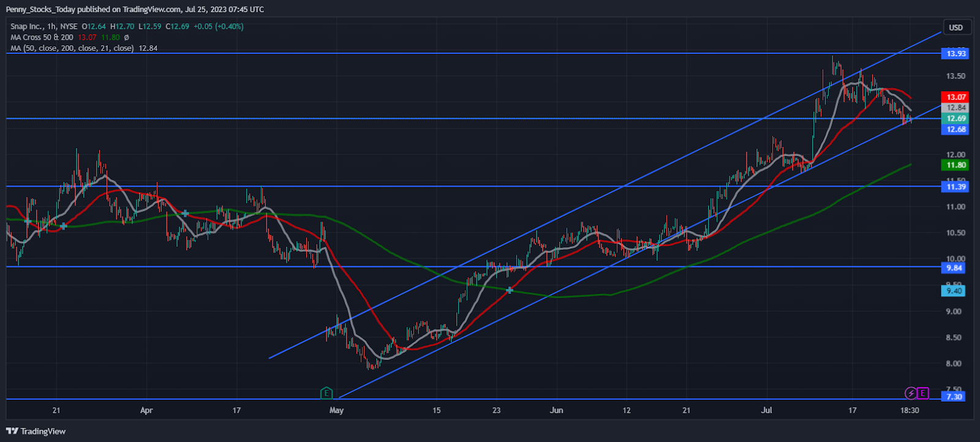Open the TradingView.com link in the header
Image resolution: width=980 pixels, height=442 pixels.
[x=151, y=9]
